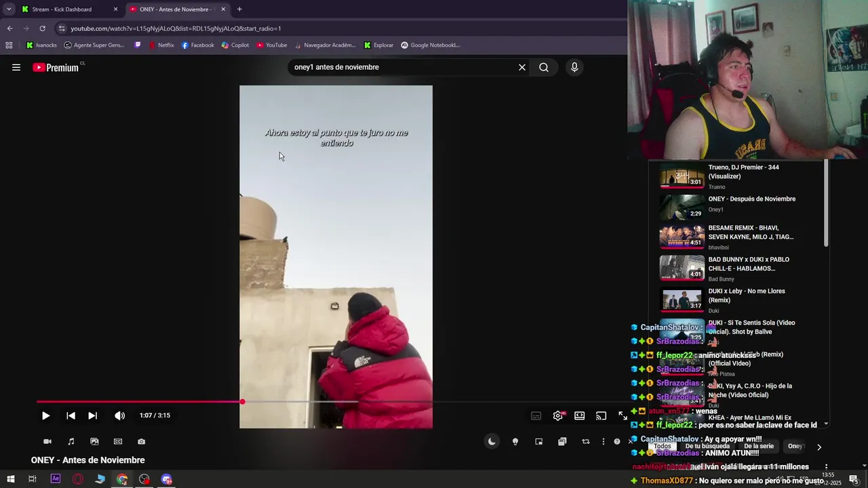Reload the current page
The image size is (868, 488).
point(42,28)
